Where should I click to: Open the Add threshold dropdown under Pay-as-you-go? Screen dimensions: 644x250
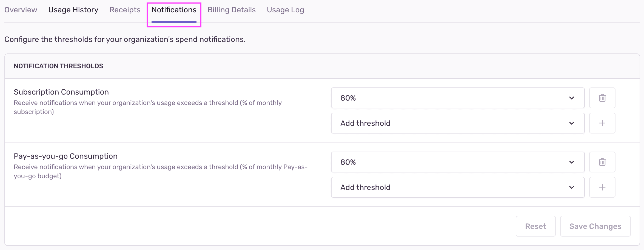[x=458, y=187]
